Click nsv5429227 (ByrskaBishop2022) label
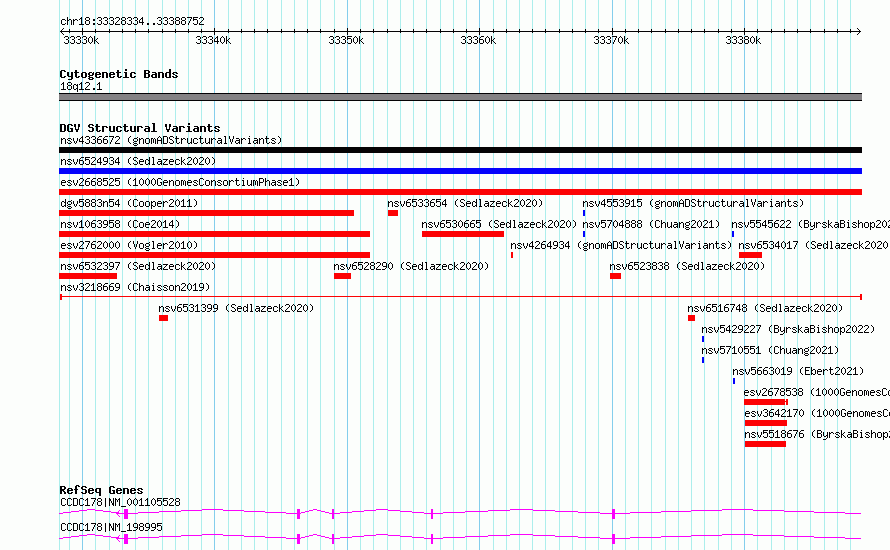The width and height of the screenshot is (890, 550). [x=788, y=329]
